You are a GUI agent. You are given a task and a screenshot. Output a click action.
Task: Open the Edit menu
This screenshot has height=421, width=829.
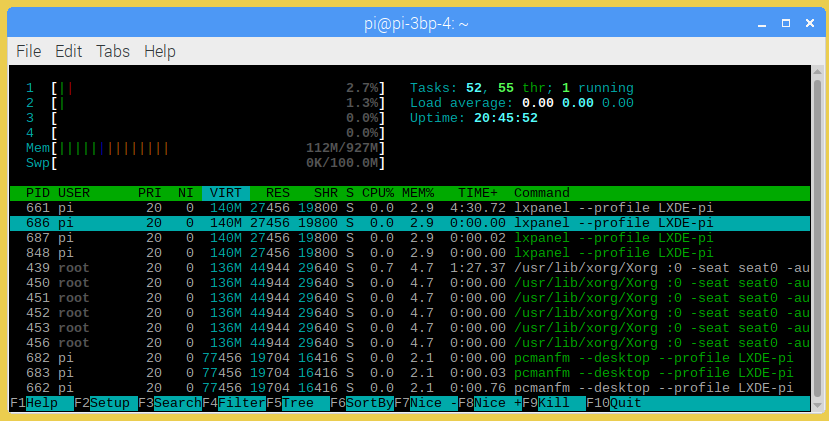69,51
